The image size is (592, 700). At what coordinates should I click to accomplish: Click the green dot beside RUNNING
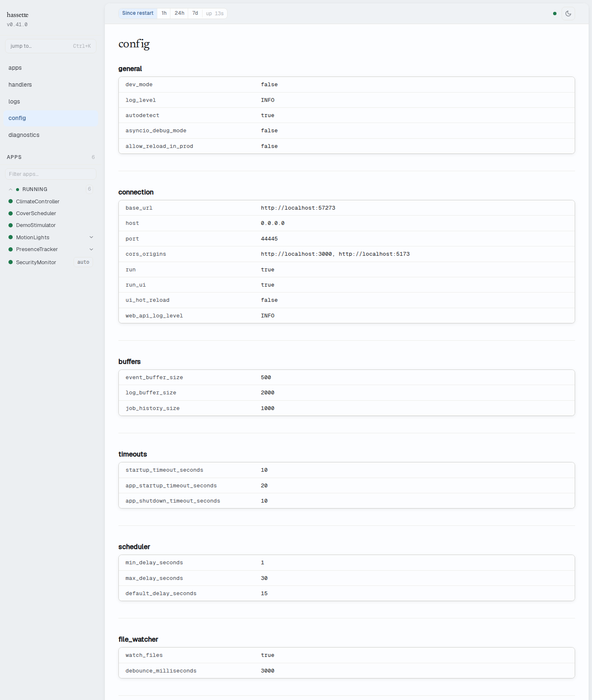click(x=17, y=189)
